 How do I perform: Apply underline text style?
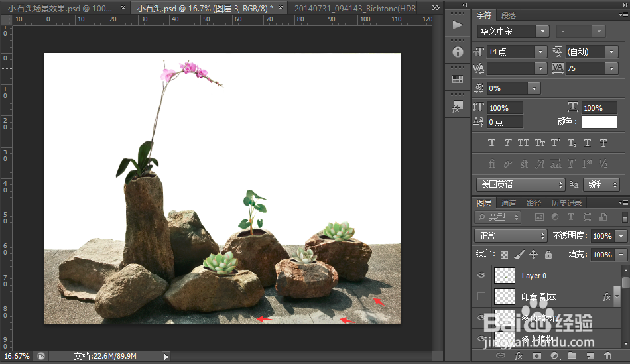click(587, 143)
